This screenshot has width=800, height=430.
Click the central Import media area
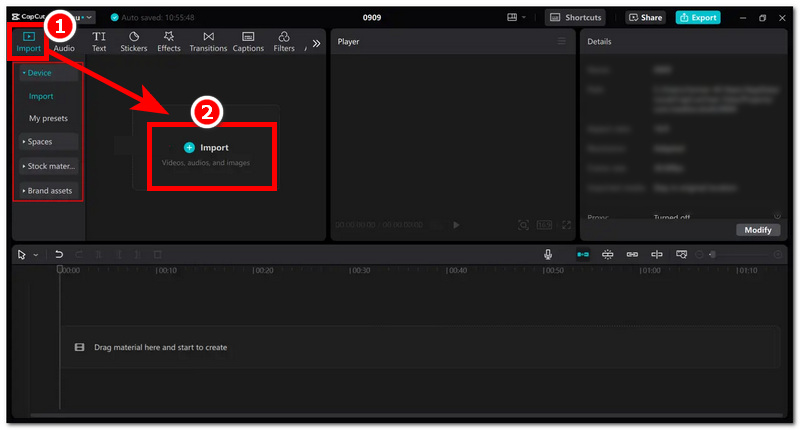click(212, 153)
